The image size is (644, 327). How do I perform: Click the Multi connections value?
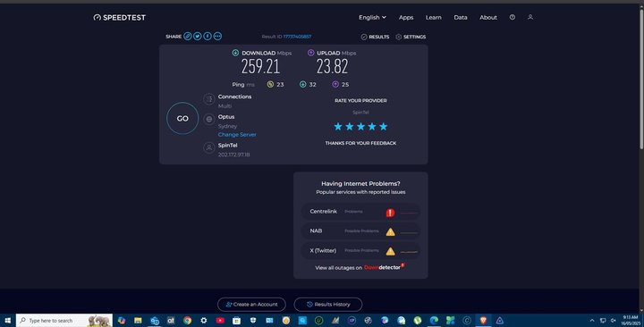(225, 105)
